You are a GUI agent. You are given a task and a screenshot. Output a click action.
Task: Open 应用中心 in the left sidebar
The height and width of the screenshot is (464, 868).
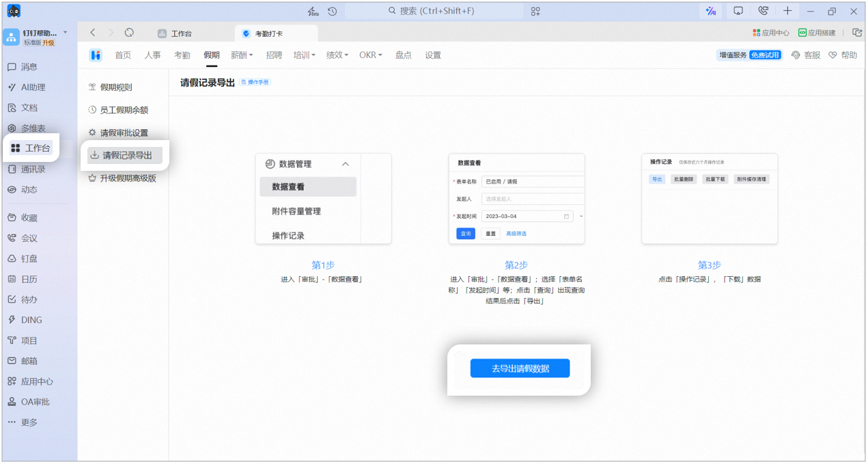(30, 382)
